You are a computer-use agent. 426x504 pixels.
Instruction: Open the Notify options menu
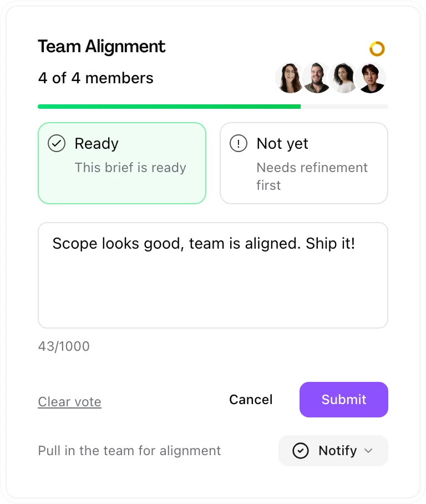click(x=333, y=451)
